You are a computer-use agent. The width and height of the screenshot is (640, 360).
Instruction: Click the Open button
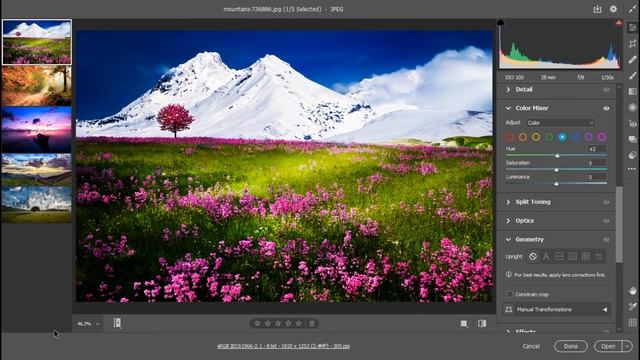(608, 346)
